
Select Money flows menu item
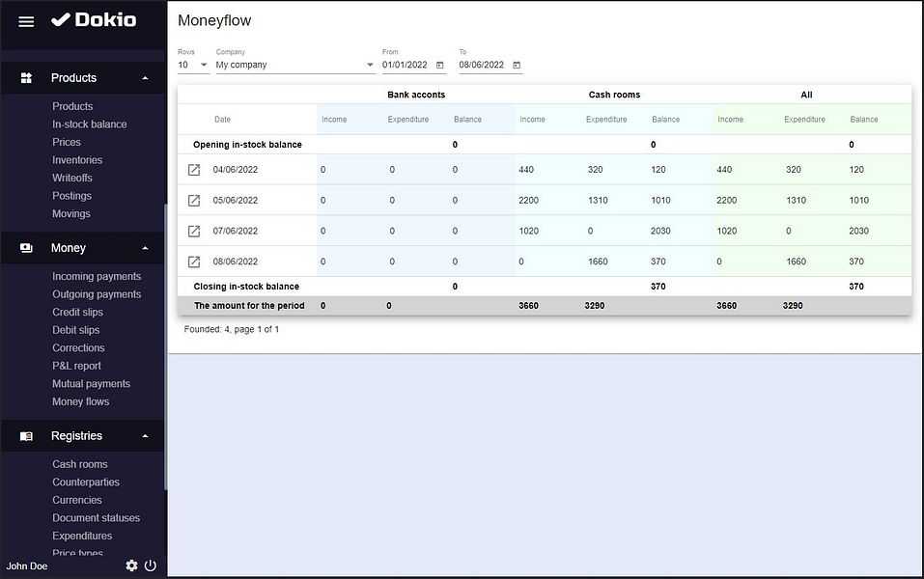(80, 401)
